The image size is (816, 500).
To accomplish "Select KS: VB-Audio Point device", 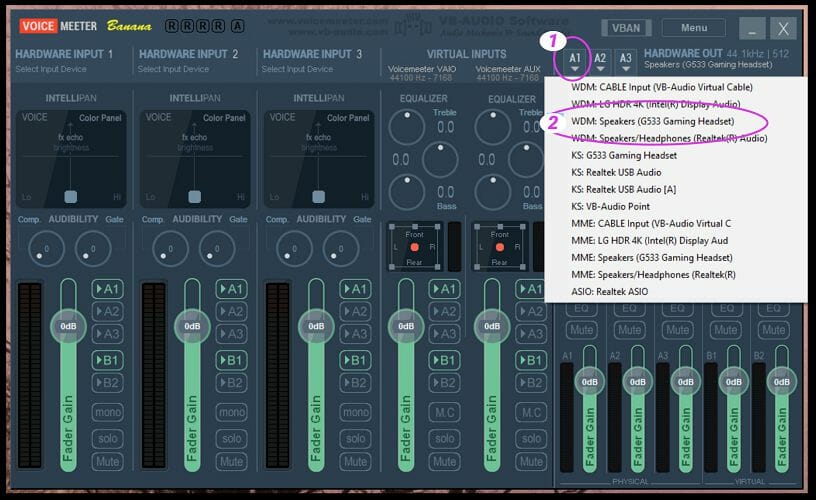I will click(x=610, y=207).
